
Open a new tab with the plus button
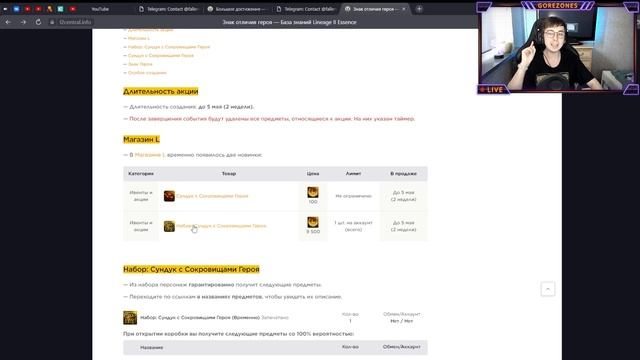tap(419, 9)
